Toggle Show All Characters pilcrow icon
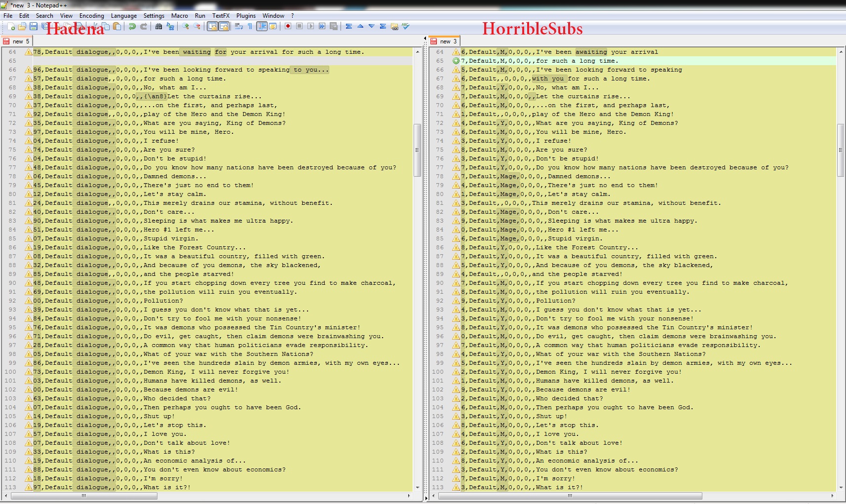846x504 pixels. [x=250, y=27]
